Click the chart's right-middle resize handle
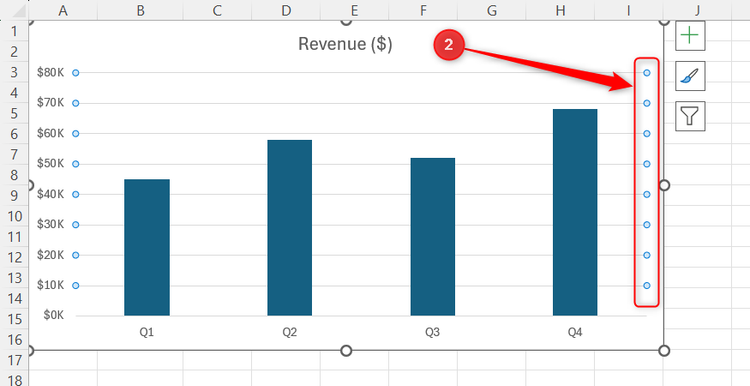750x386 pixels. [664, 185]
